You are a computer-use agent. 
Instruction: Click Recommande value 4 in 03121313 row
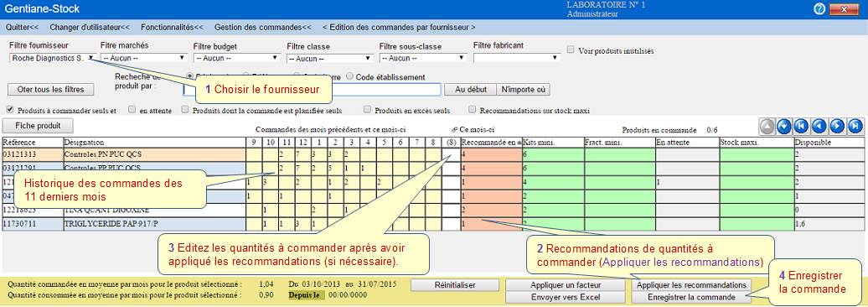tap(491, 153)
